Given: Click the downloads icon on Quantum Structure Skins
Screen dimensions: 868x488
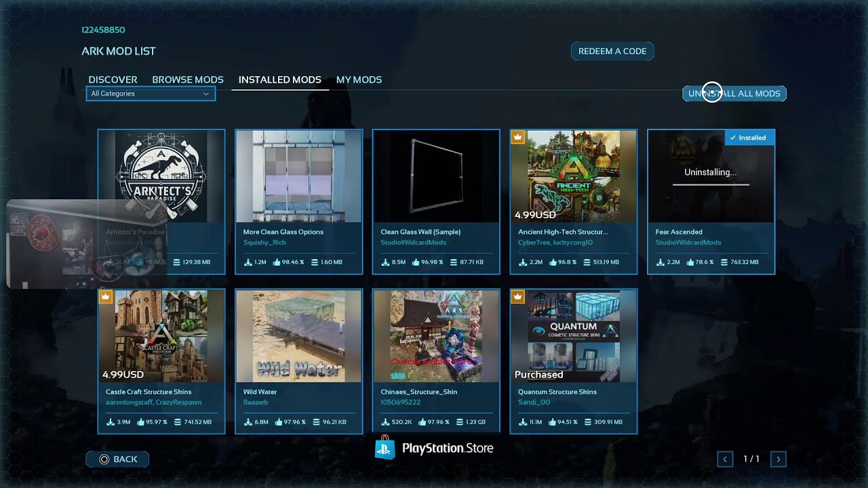Looking at the screenshot, I should [x=523, y=422].
